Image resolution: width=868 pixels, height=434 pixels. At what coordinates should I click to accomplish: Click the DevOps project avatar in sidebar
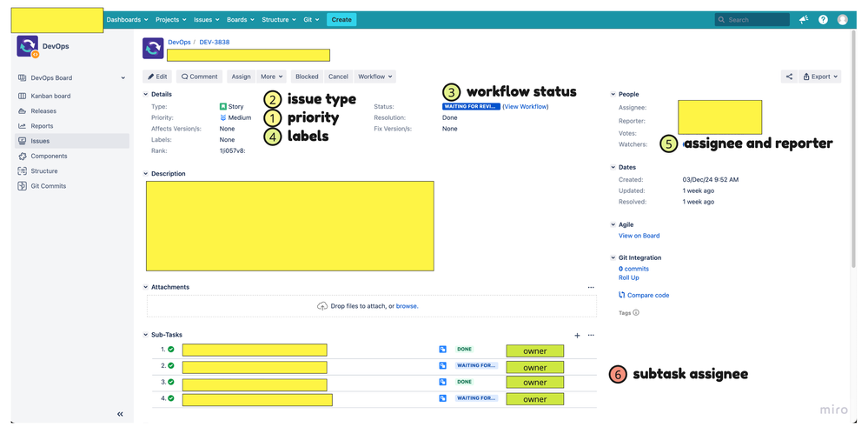point(28,47)
